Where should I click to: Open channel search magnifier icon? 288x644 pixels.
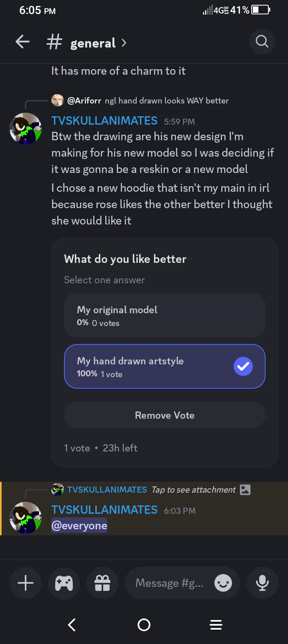click(262, 41)
